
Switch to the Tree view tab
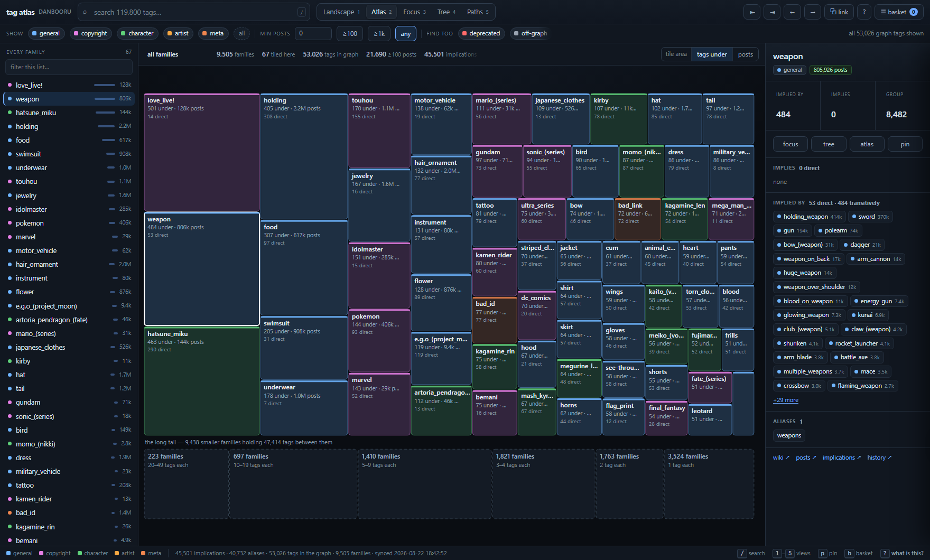(x=447, y=12)
